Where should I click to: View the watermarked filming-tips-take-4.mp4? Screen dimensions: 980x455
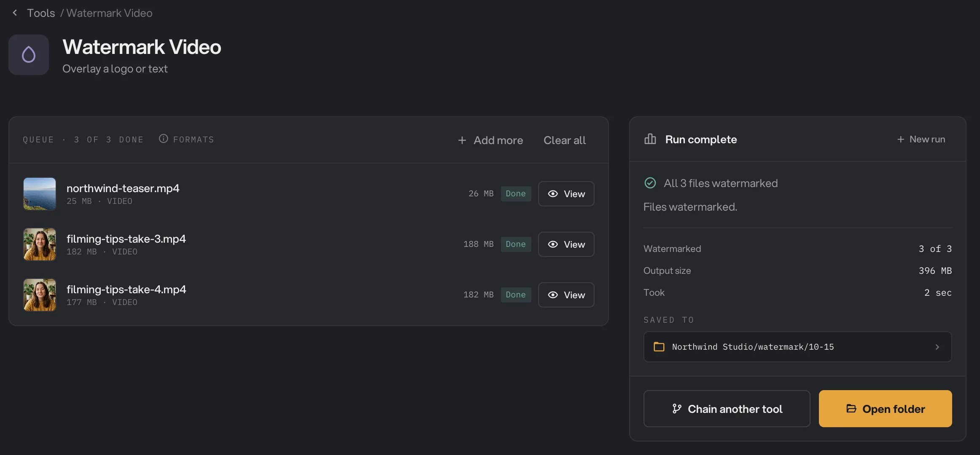[566, 295]
